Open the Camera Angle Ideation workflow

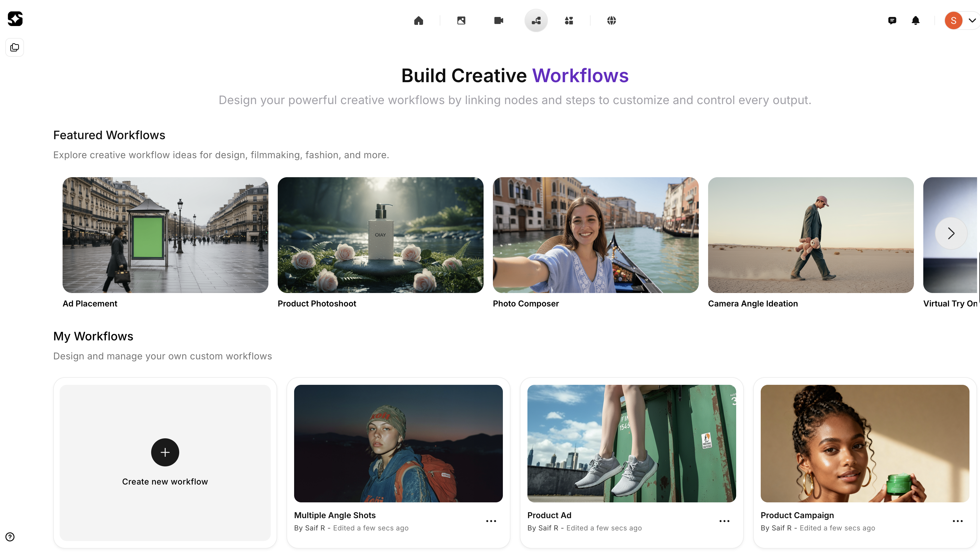[810, 235]
